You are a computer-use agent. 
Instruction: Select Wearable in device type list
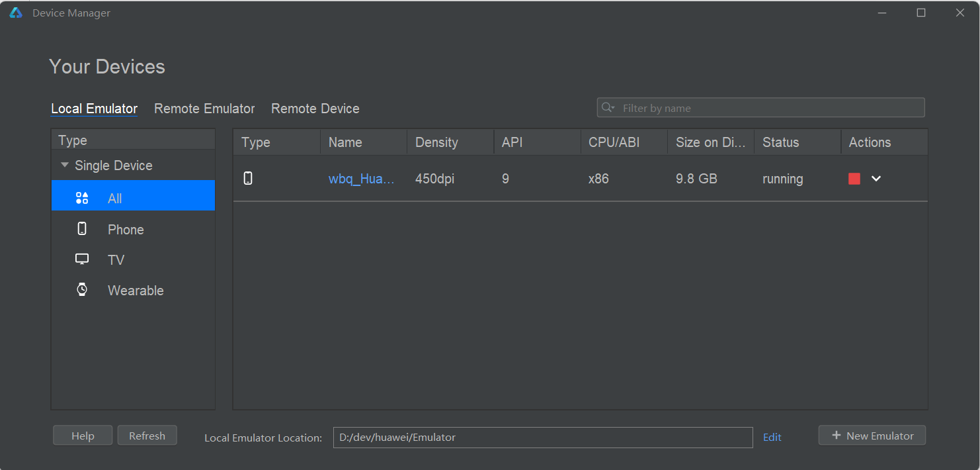[x=133, y=290]
